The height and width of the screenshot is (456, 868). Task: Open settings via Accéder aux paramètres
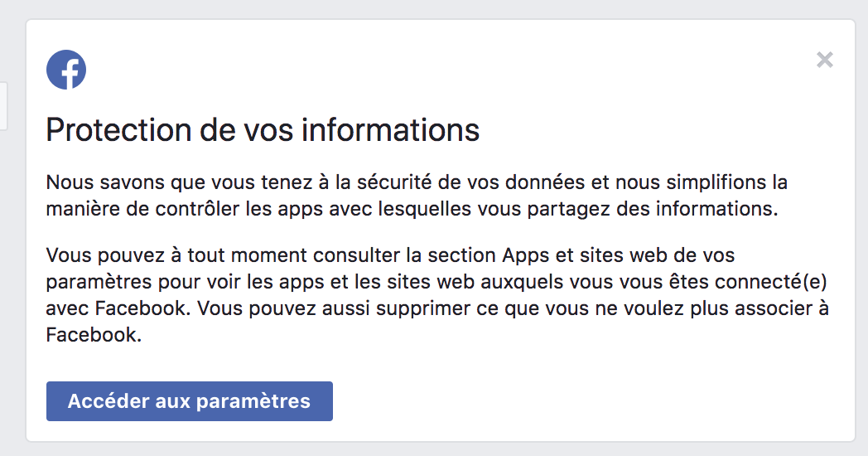click(x=190, y=401)
